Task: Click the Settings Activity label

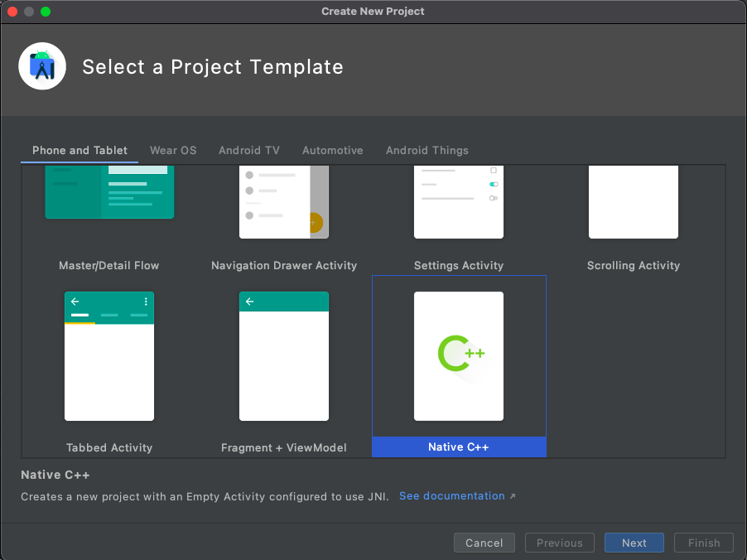Action: 459,265
